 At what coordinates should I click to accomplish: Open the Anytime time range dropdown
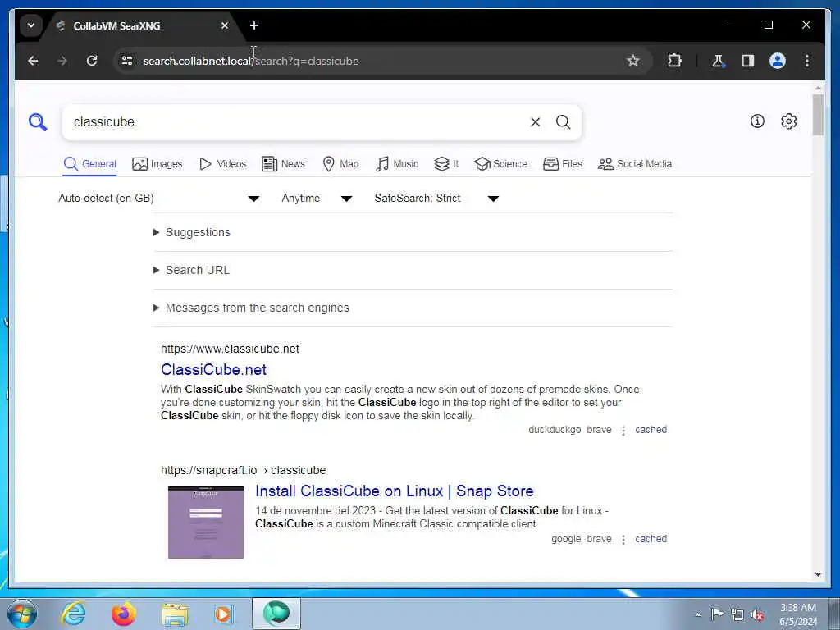[x=317, y=199]
